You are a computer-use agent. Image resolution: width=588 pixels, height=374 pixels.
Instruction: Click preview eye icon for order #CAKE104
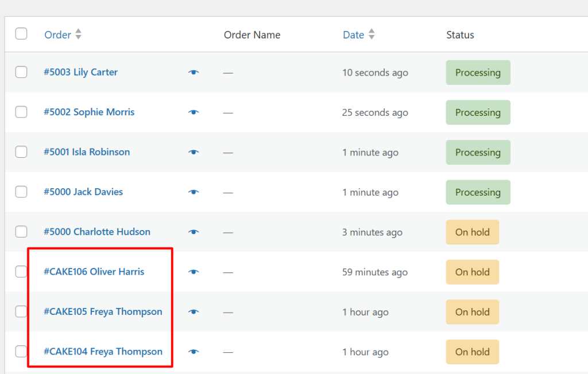194,352
